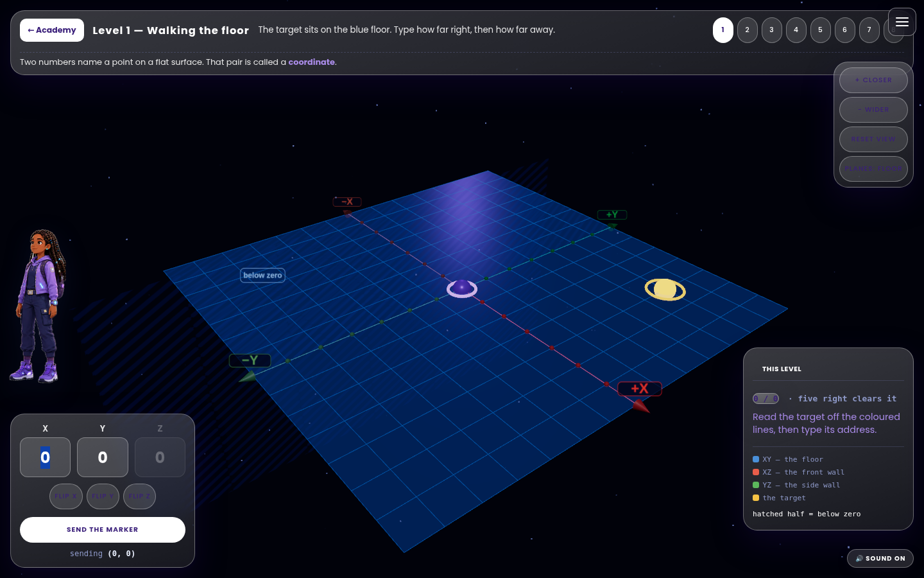Click the yellow ringed planet target
This screenshot has width=924, height=578.
click(665, 290)
